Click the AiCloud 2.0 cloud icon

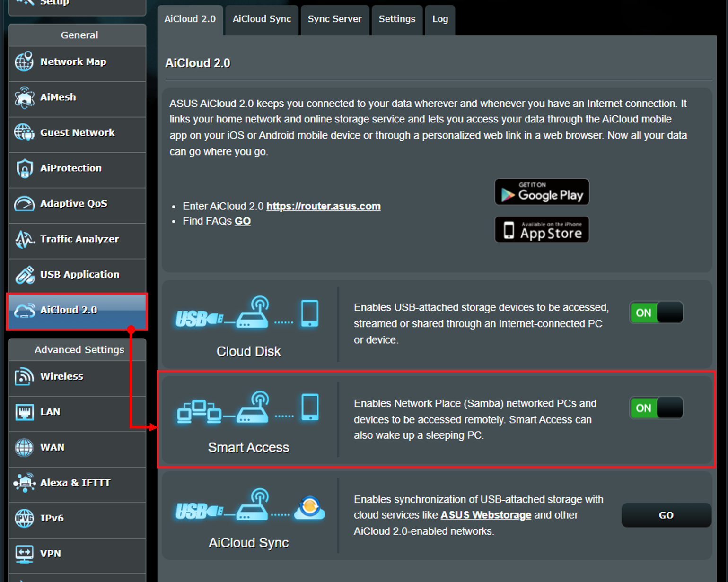point(24,311)
